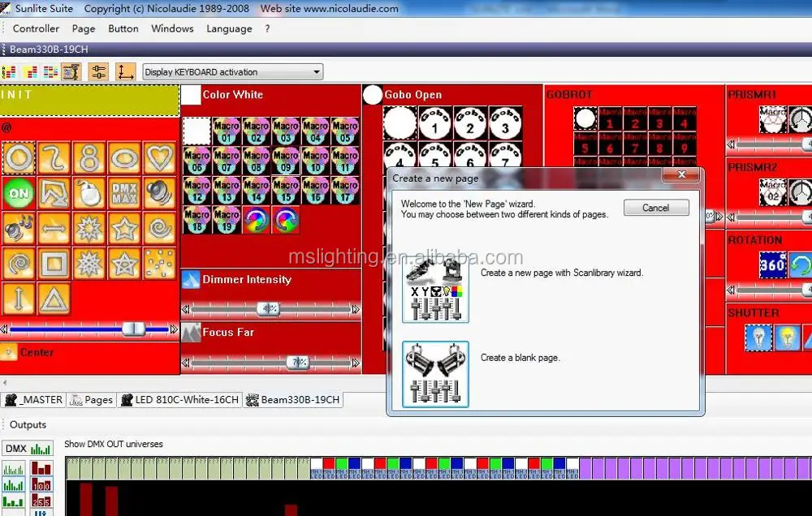Screen dimensions: 812x516
Task: Click the Dimmer Intensity slider handle
Action: (x=269, y=309)
